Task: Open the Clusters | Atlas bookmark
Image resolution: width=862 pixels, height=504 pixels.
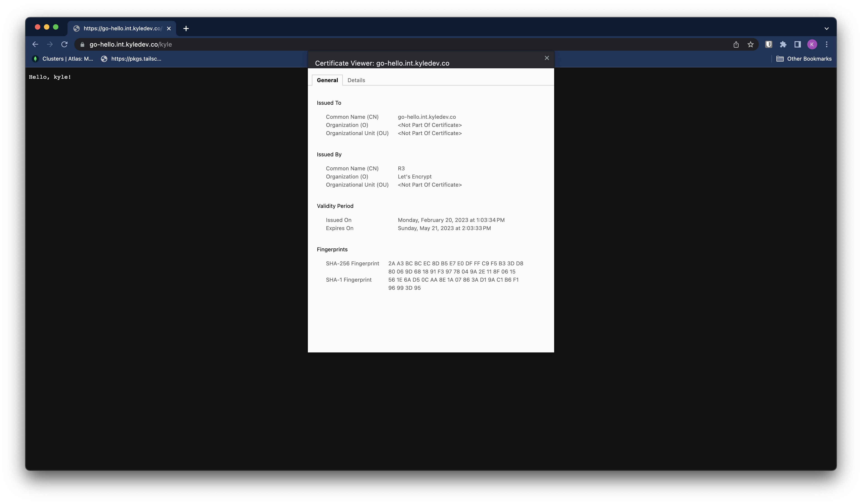Action: click(x=62, y=59)
